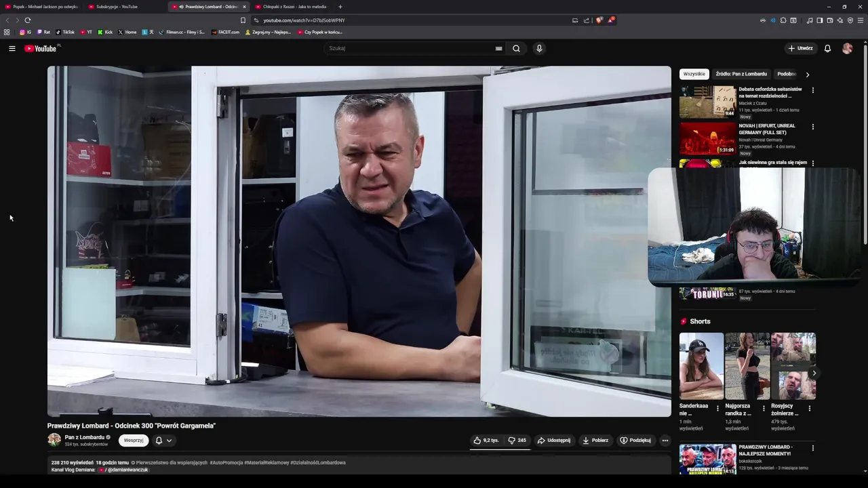Open options for the NOVAH video
Screen dimensions: 868x488
[x=813, y=127]
